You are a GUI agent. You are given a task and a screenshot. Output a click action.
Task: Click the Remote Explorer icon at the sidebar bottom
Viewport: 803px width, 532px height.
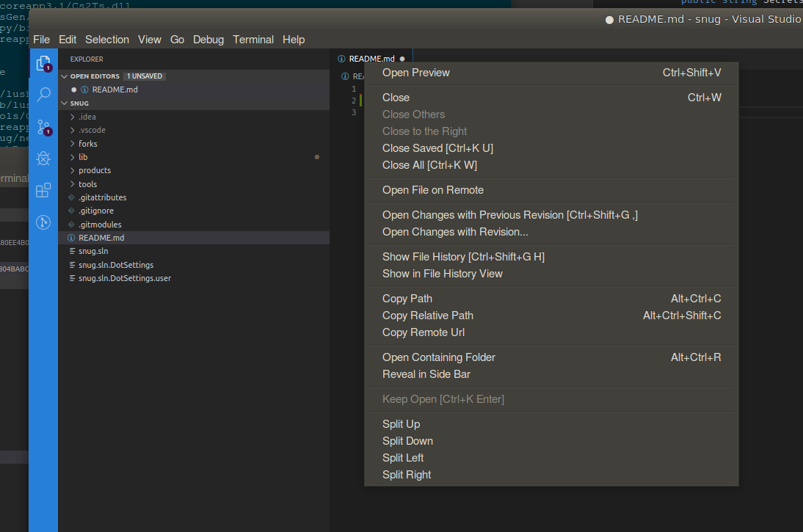pyautogui.click(x=43, y=224)
